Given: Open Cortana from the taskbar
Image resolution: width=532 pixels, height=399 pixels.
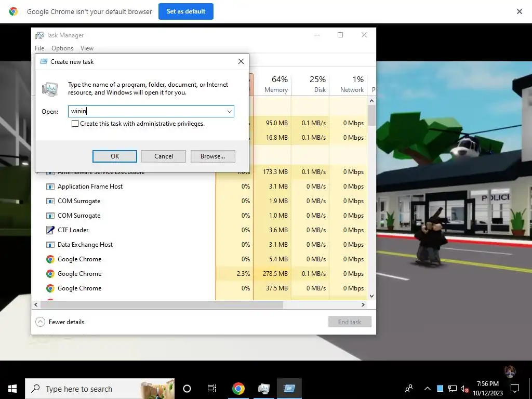Looking at the screenshot, I should click(187, 389).
